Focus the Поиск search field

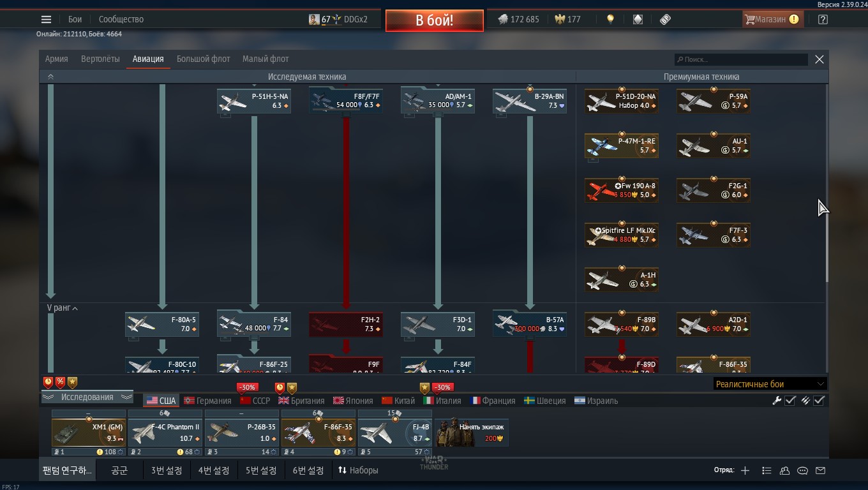pyautogui.click(x=741, y=59)
